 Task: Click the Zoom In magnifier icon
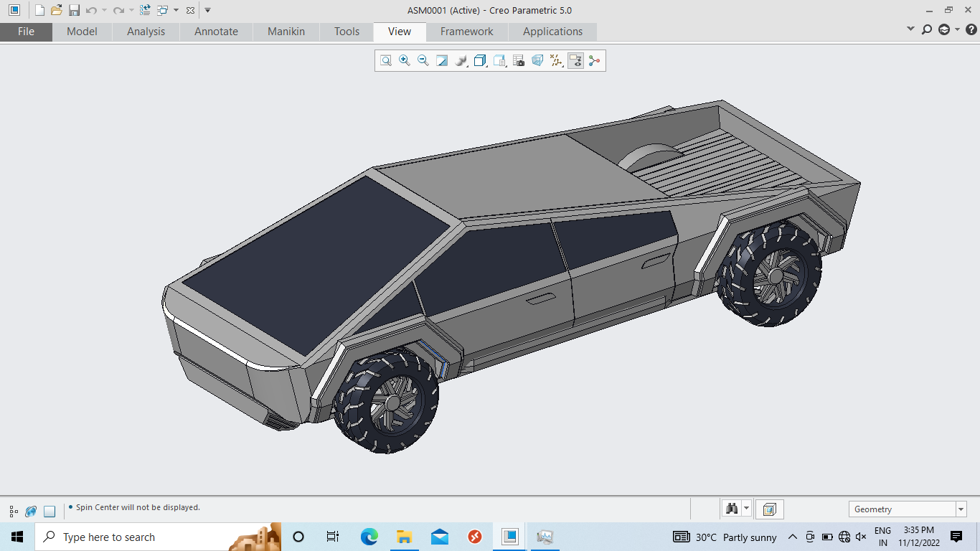[x=405, y=61]
